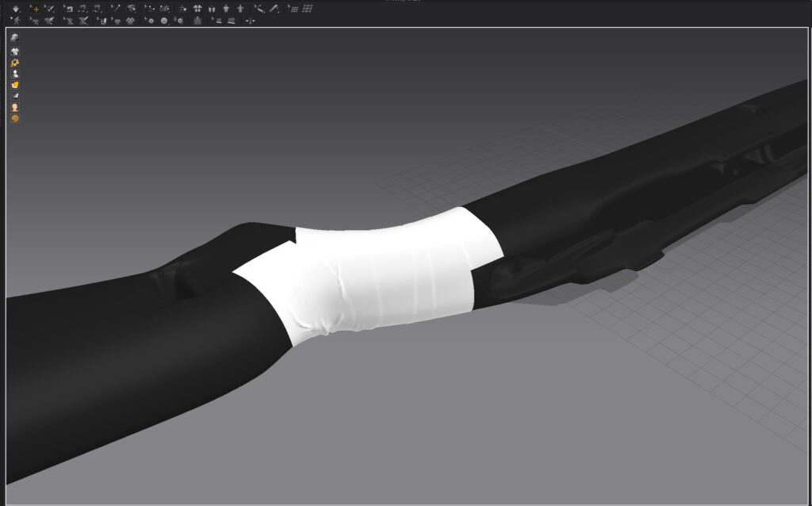Pick the dotted square-swirl arrangement tool
Image resolution: width=812 pixels, height=506 pixels.
click(x=82, y=9)
